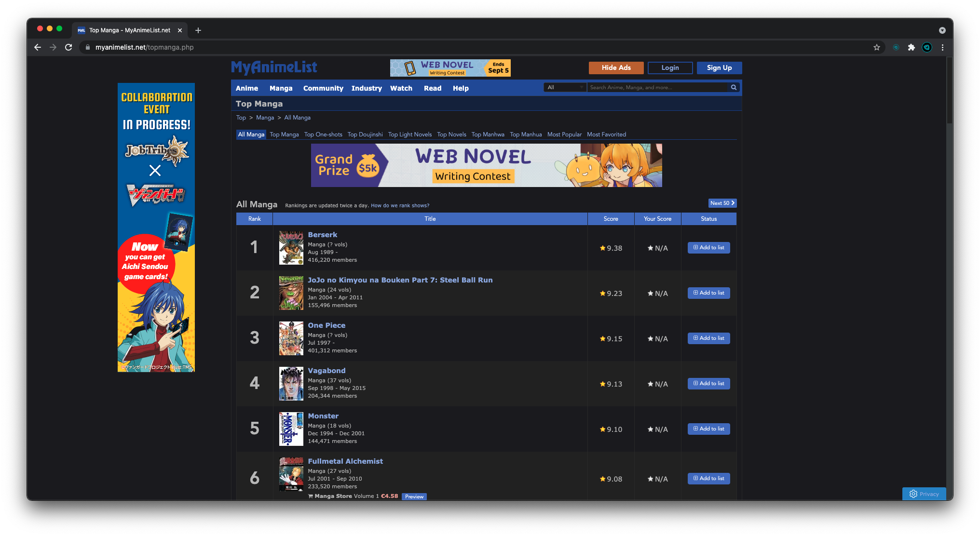Click the address bar URL
980x536 pixels.
[x=145, y=47]
